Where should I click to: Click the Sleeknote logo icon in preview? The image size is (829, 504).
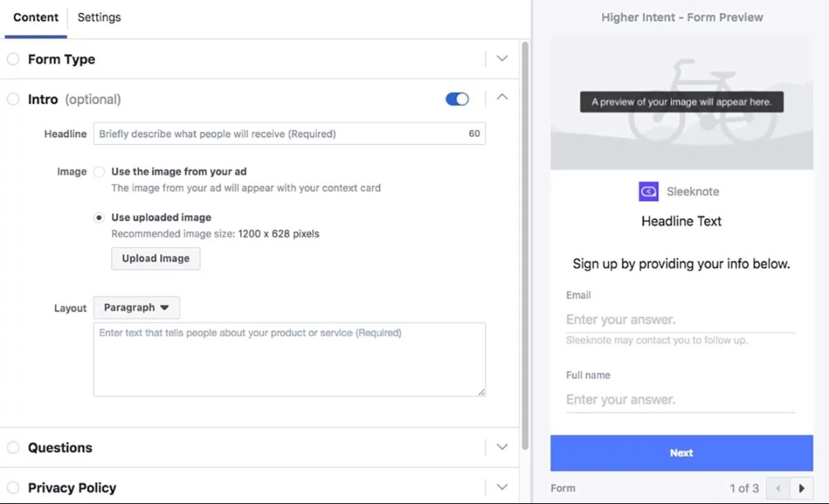[649, 192]
